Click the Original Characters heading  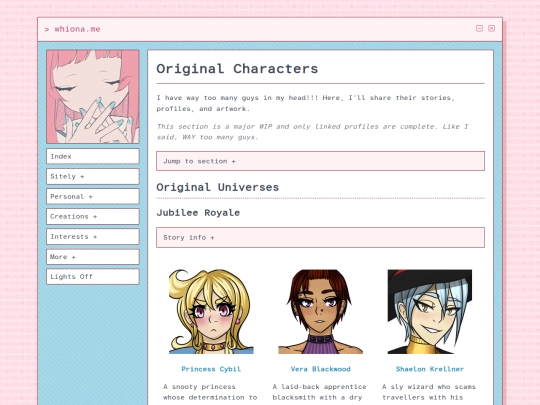tap(237, 69)
